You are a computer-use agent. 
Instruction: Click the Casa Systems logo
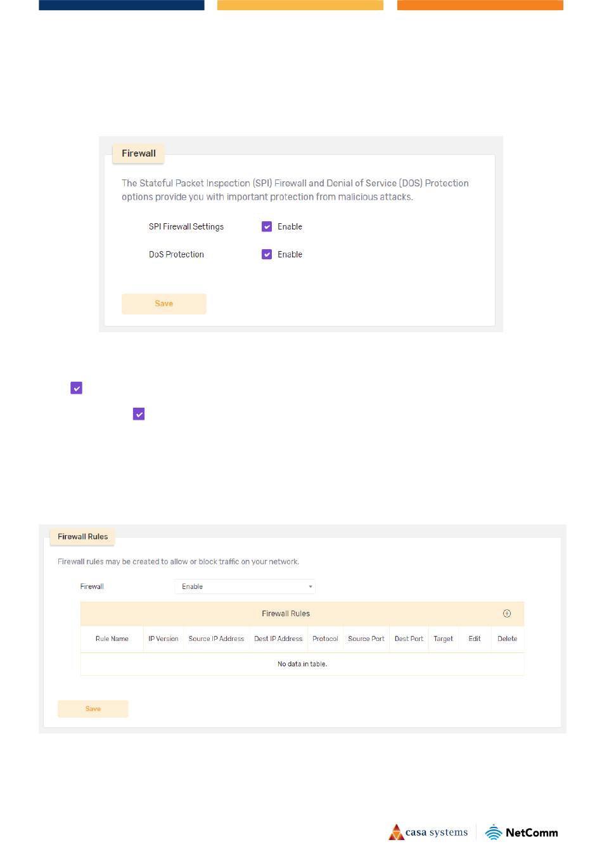428,832
